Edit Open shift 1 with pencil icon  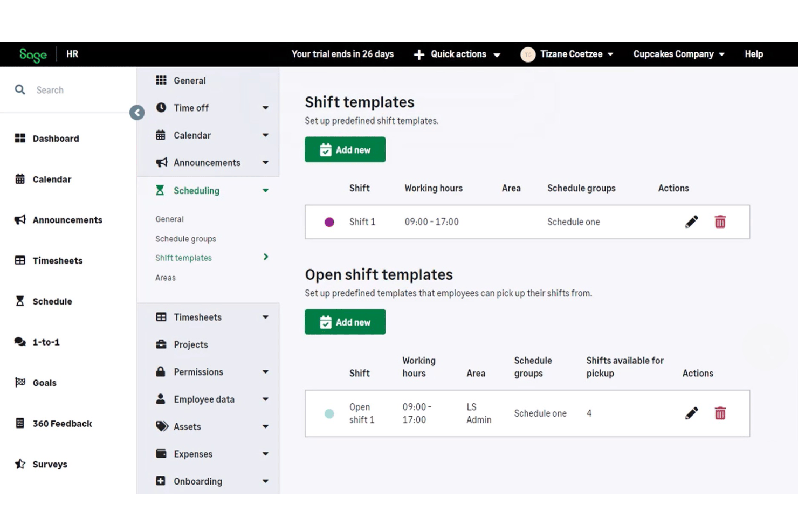tap(692, 413)
